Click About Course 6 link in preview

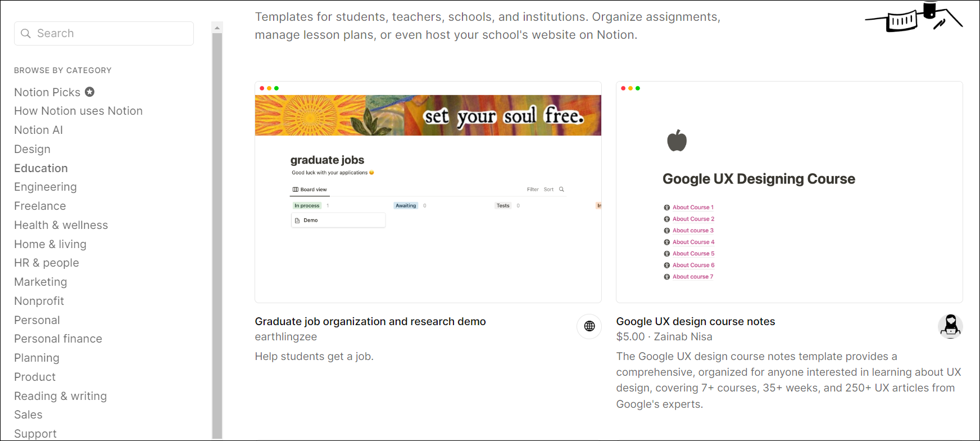click(x=693, y=265)
